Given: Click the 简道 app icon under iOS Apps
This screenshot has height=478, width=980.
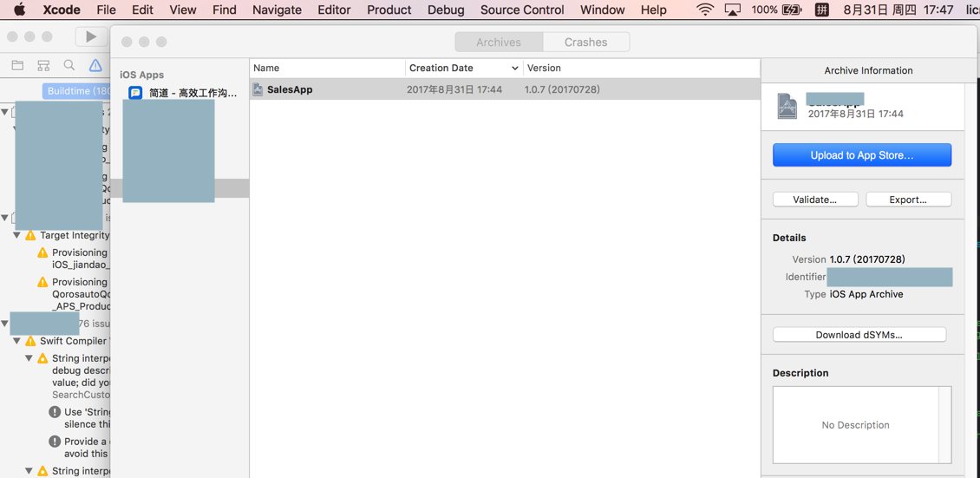Looking at the screenshot, I should (135, 93).
